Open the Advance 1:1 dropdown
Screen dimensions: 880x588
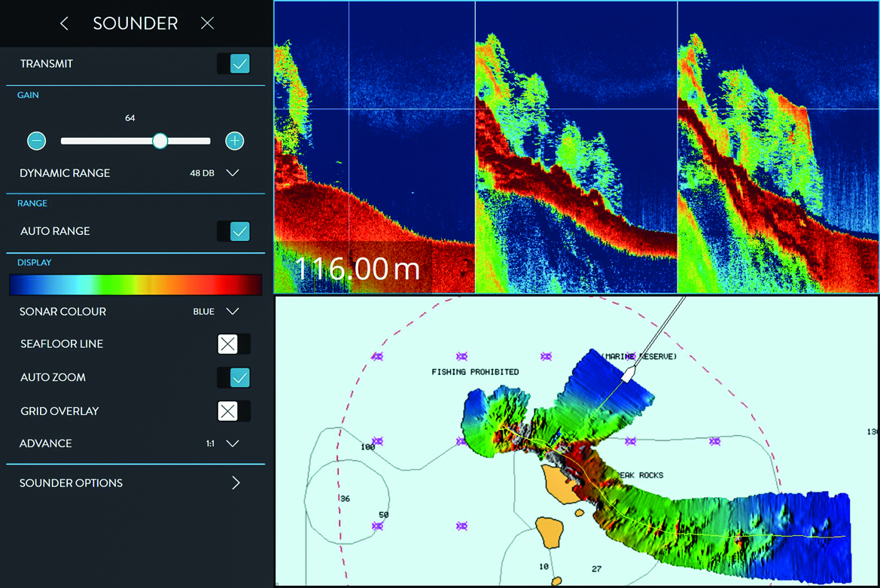(233, 443)
